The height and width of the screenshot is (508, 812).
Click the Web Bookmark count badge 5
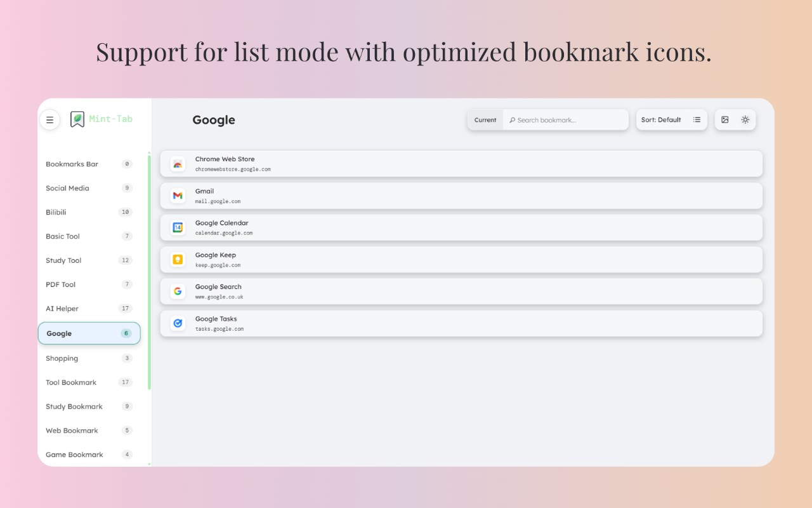click(x=127, y=431)
